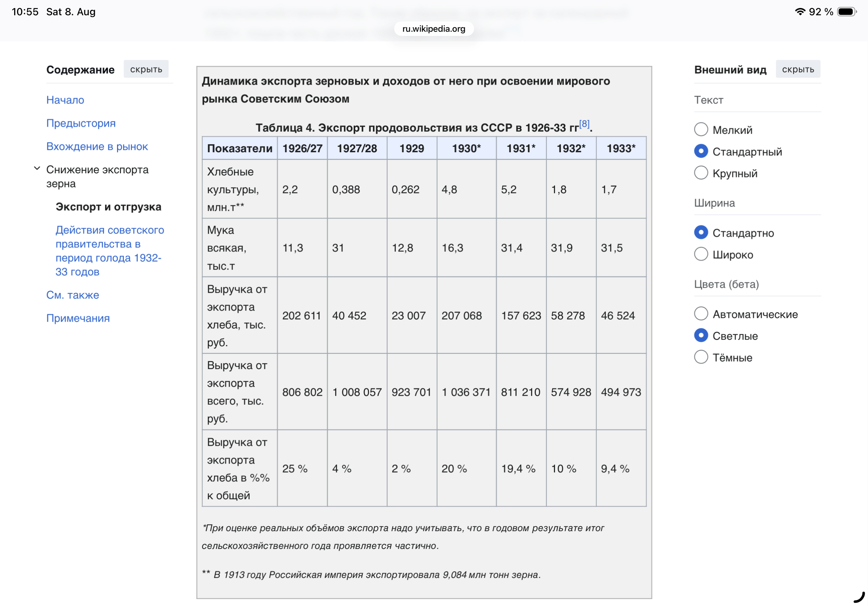Tap the ru.wikipedia.org address bar
868x606 pixels.
coord(434,29)
